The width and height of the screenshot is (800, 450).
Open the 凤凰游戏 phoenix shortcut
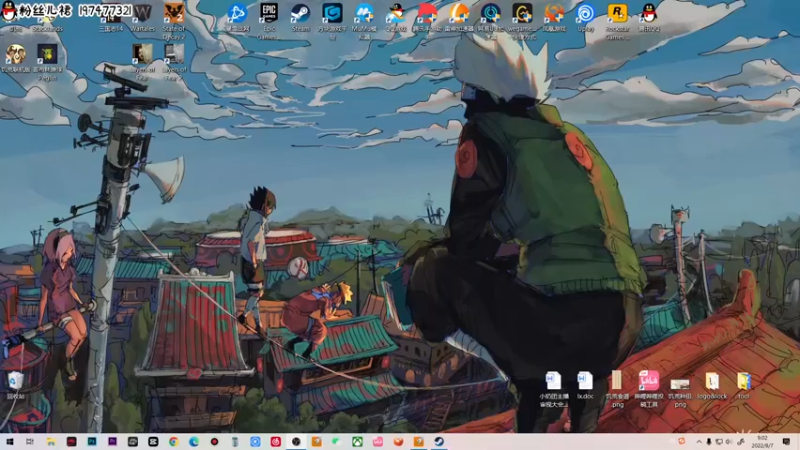(554, 17)
